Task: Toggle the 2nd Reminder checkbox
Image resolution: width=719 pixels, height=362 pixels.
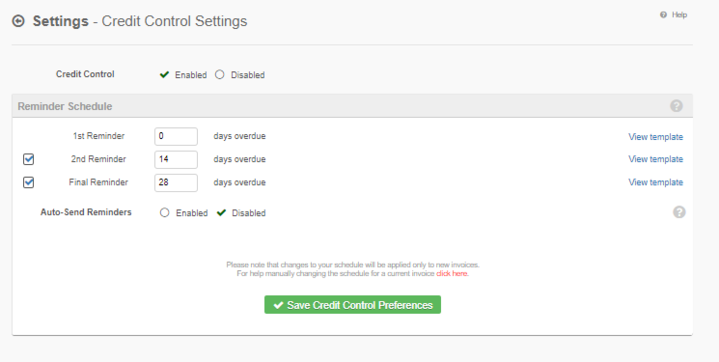Action: coord(28,159)
